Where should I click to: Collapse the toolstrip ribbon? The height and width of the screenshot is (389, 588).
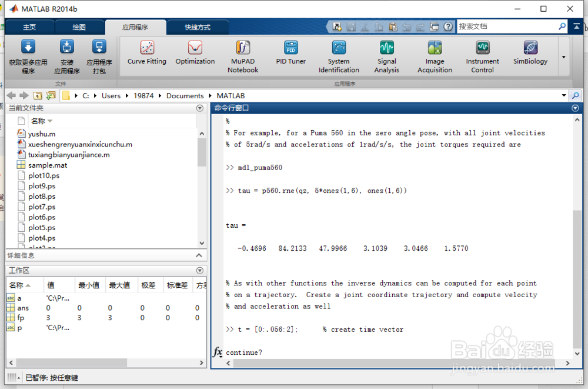(577, 26)
